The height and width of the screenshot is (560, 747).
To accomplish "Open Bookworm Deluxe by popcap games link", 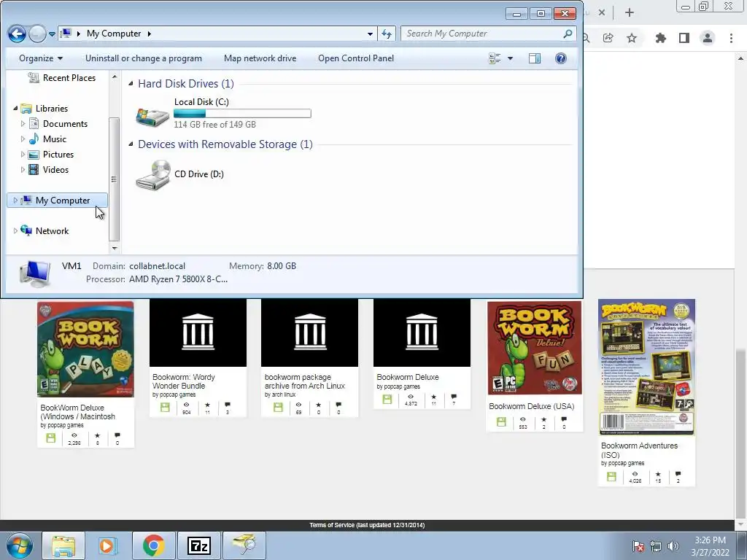I will [407, 377].
